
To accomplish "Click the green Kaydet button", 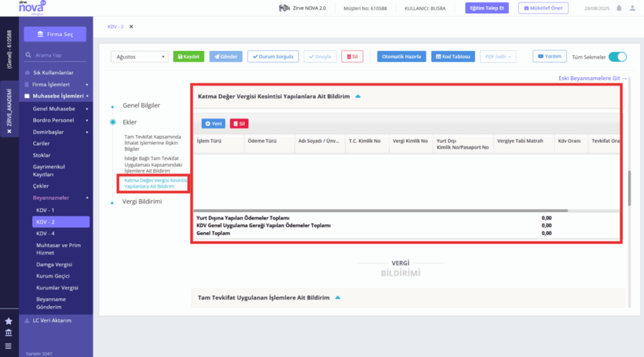I will click(189, 57).
